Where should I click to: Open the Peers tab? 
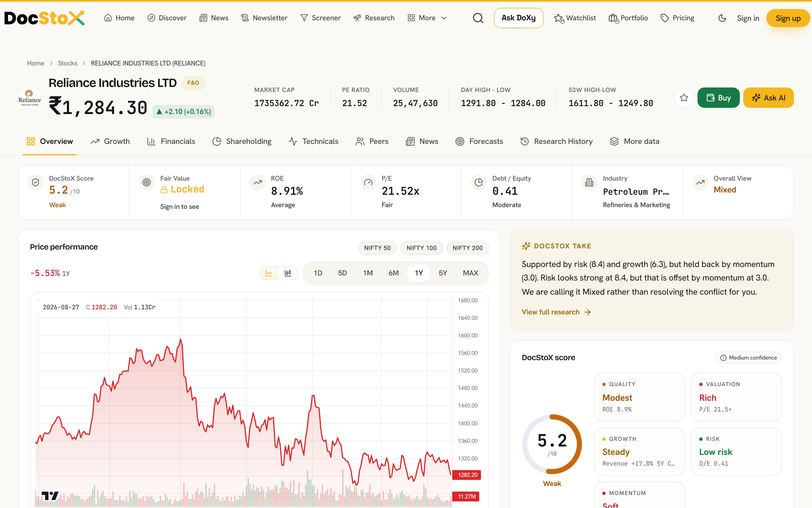pyautogui.click(x=372, y=141)
